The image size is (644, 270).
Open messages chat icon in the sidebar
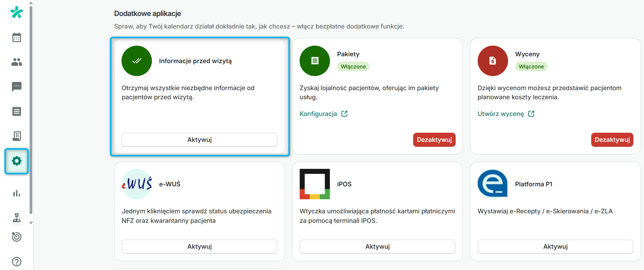17,87
